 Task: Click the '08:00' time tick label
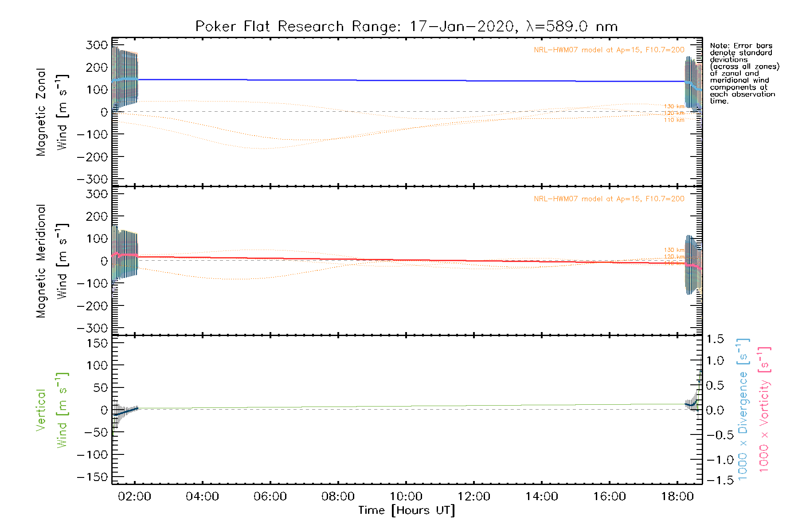[338, 497]
